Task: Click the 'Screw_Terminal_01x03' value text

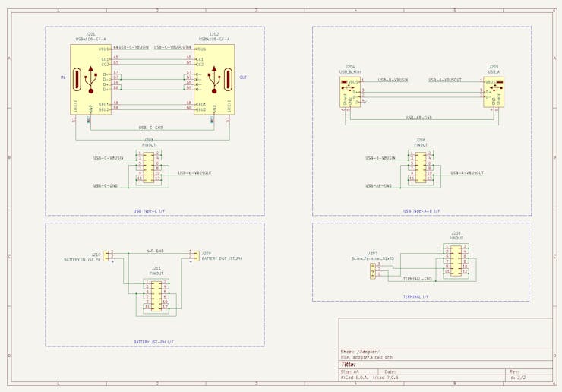Action: (373, 258)
